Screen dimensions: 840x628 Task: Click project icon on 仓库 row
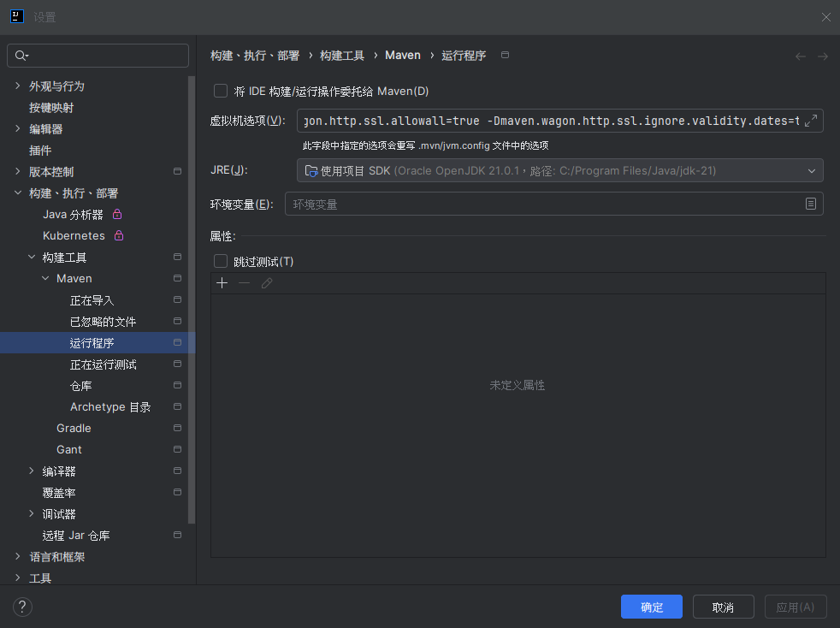pos(177,385)
